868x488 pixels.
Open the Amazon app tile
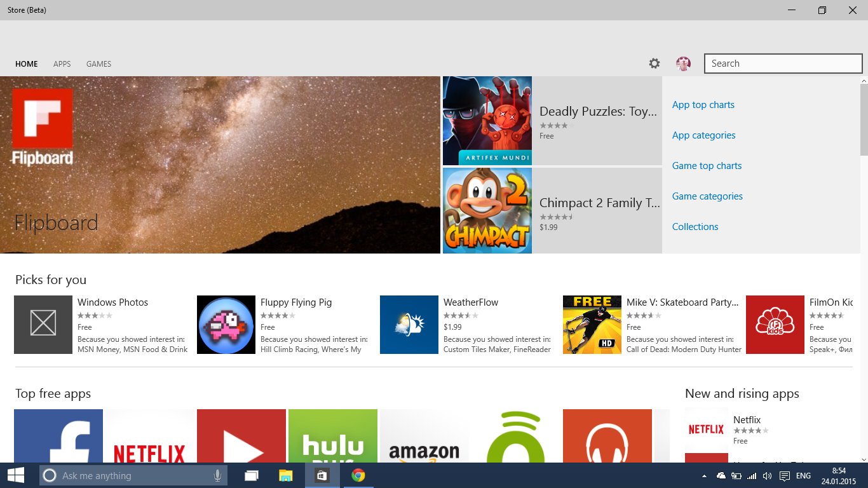(x=424, y=436)
